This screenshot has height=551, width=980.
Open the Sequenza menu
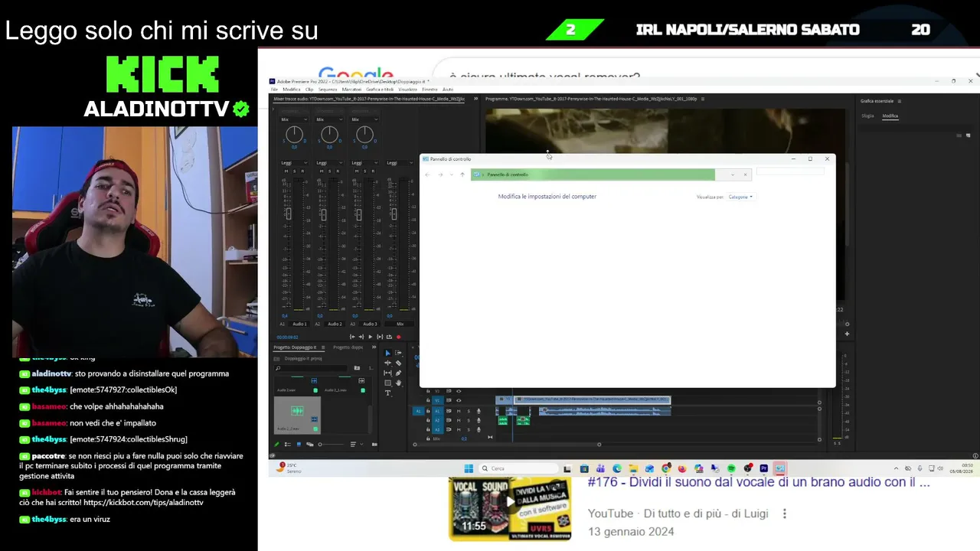point(328,90)
